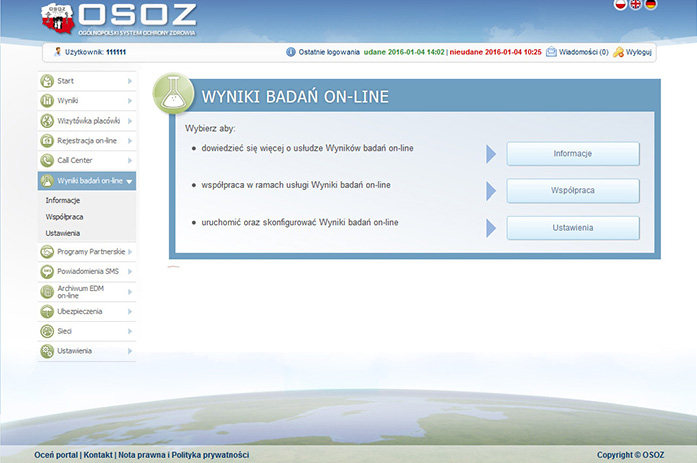The image size is (697, 463).
Task: Click the user avatar icon beside Użytkownik
Action: click(57, 52)
